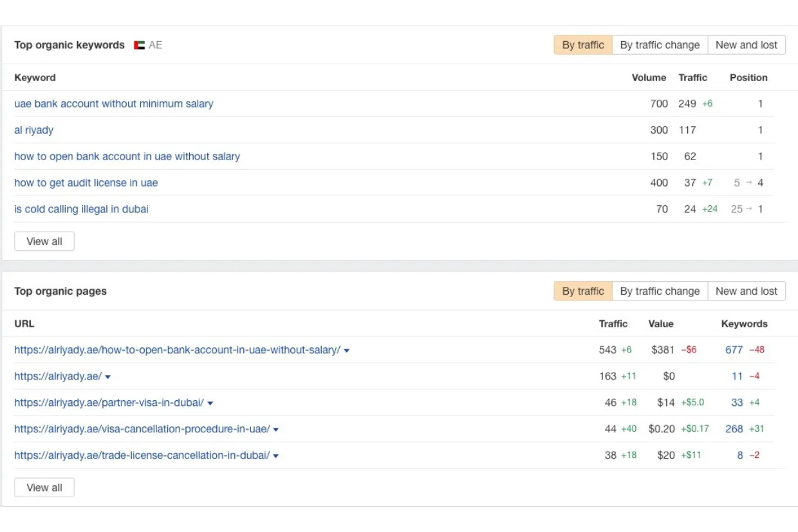798x532 pixels.
Task: Open the https://alriyady.ae/ homepage URL
Action: click(58, 376)
